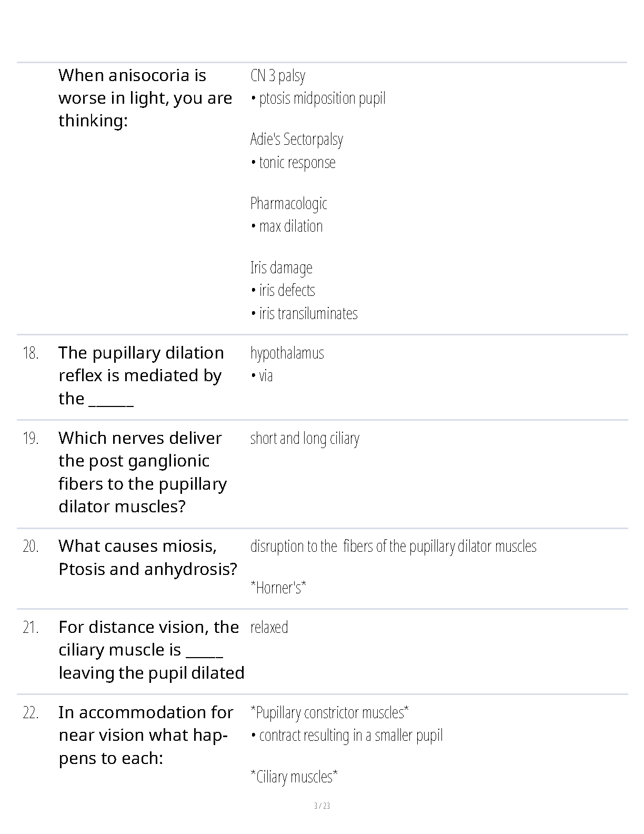Image resolution: width=644 pixels, height=834 pixels.
Task: Click the '*Pupillary constrictor muscles*' text
Action: click(329, 713)
